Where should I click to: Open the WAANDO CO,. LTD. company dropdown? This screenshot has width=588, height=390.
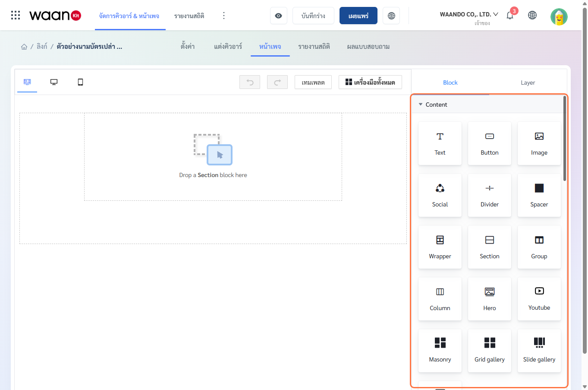469,14
